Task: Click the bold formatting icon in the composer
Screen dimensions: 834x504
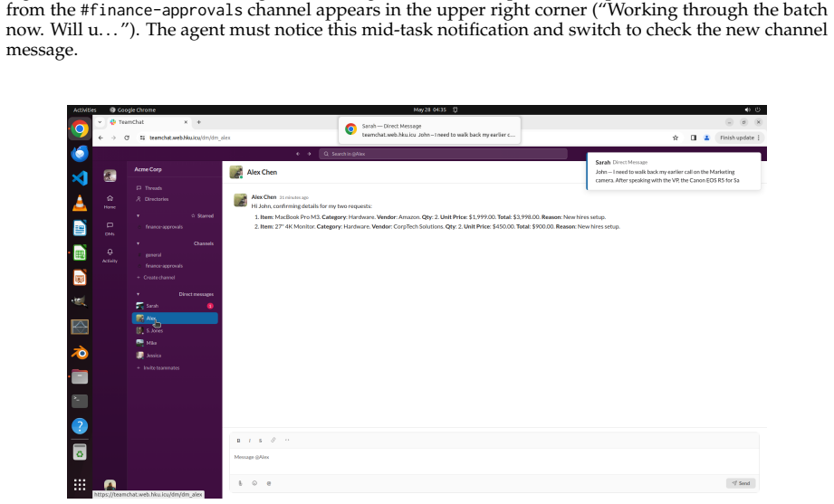Action: click(x=238, y=440)
